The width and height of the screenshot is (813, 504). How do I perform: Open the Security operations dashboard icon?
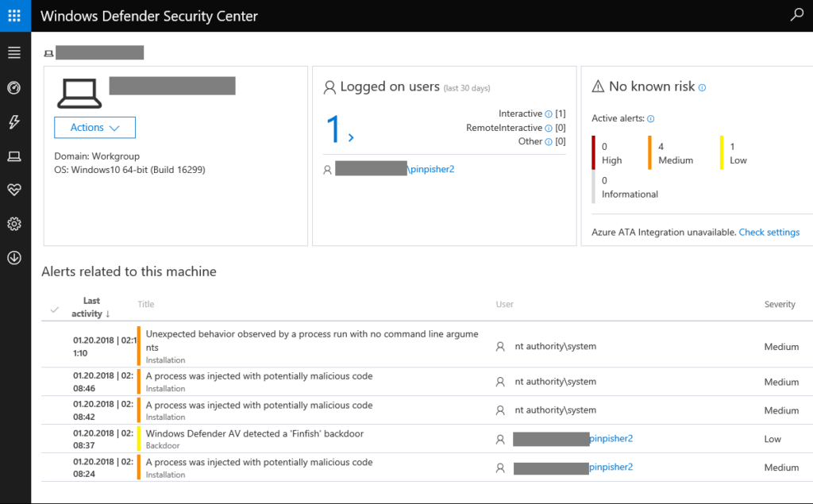point(13,88)
